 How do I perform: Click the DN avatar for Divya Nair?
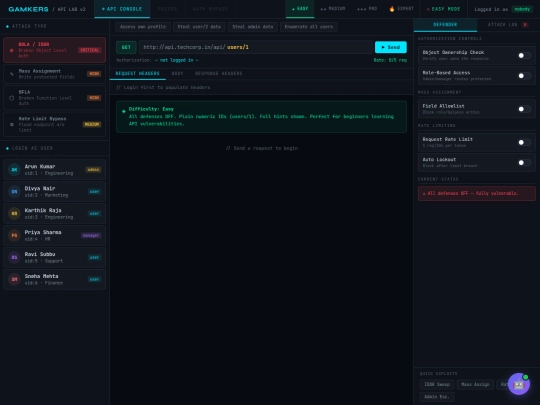coord(14,191)
